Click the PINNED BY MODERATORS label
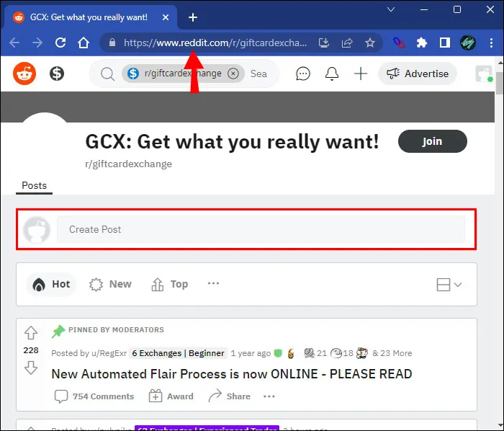 coord(116,329)
